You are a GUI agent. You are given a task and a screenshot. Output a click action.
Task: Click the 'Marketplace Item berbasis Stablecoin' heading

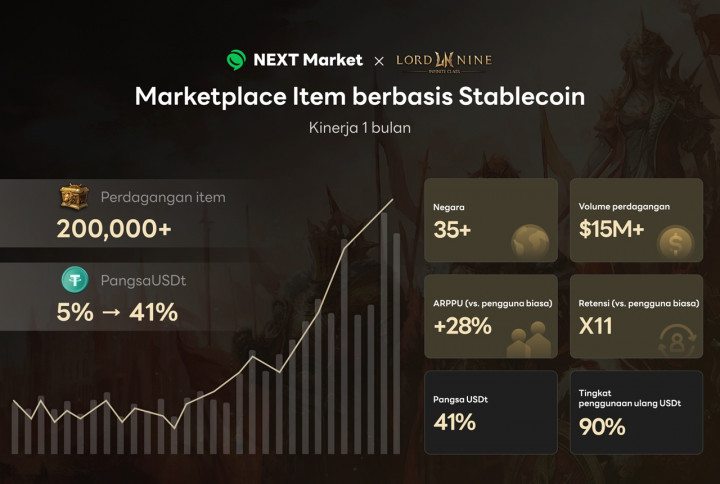(360, 97)
